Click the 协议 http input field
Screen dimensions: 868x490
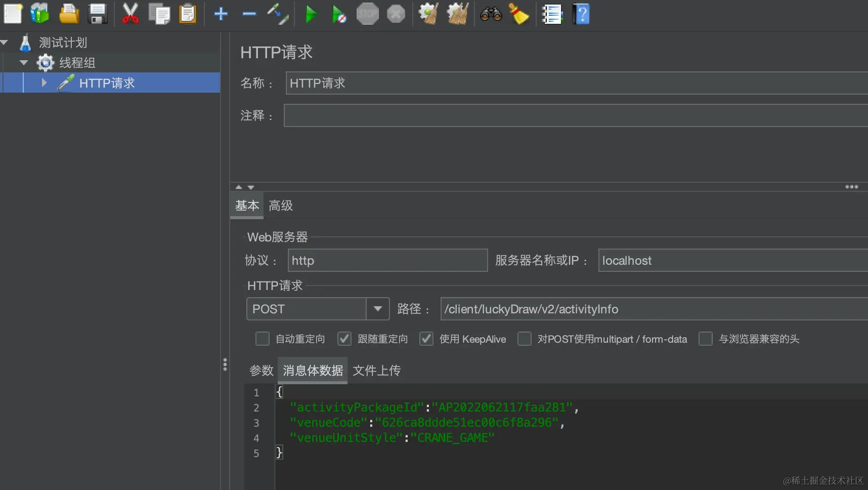[x=387, y=260]
